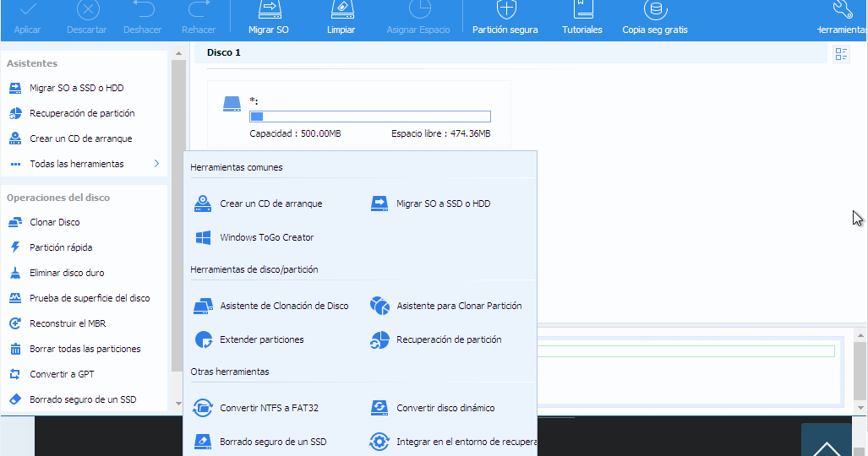
Task: Click Copia seg gratis toolbar icon
Action: point(655,9)
